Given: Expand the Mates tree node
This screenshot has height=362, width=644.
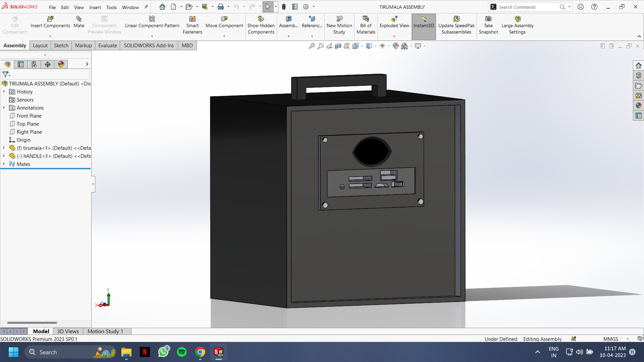Looking at the screenshot, I should pos(4,164).
